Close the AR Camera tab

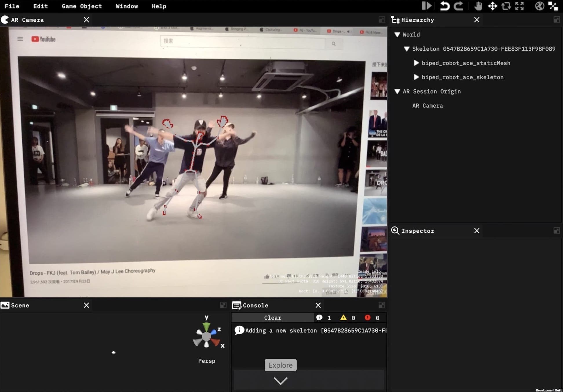click(86, 20)
